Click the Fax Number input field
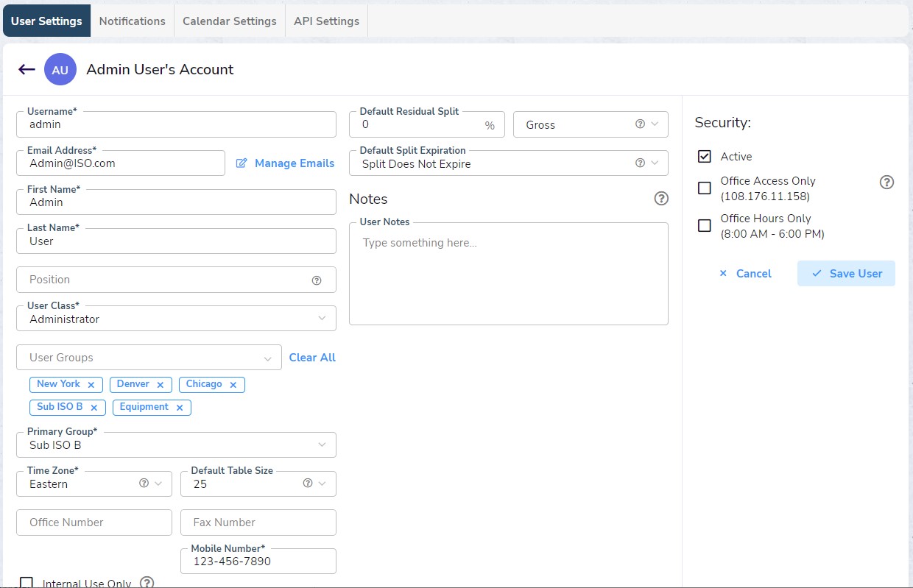The height and width of the screenshot is (588, 913). (x=258, y=523)
